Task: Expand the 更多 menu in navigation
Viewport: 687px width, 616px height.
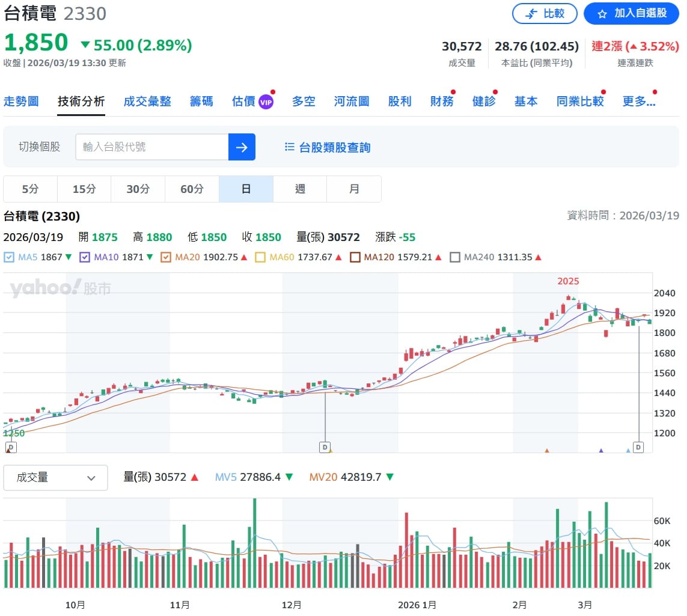Action: pos(638,102)
